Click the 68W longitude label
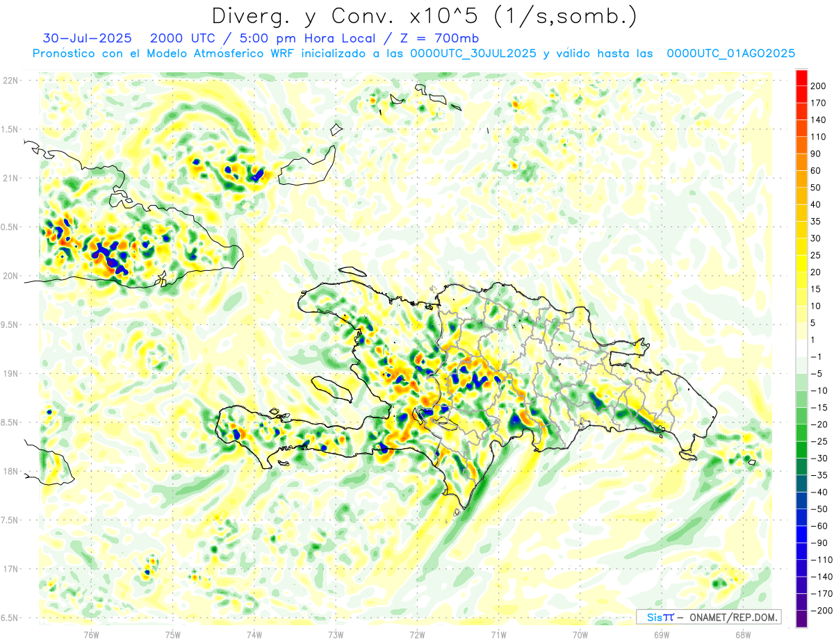 [x=743, y=634]
